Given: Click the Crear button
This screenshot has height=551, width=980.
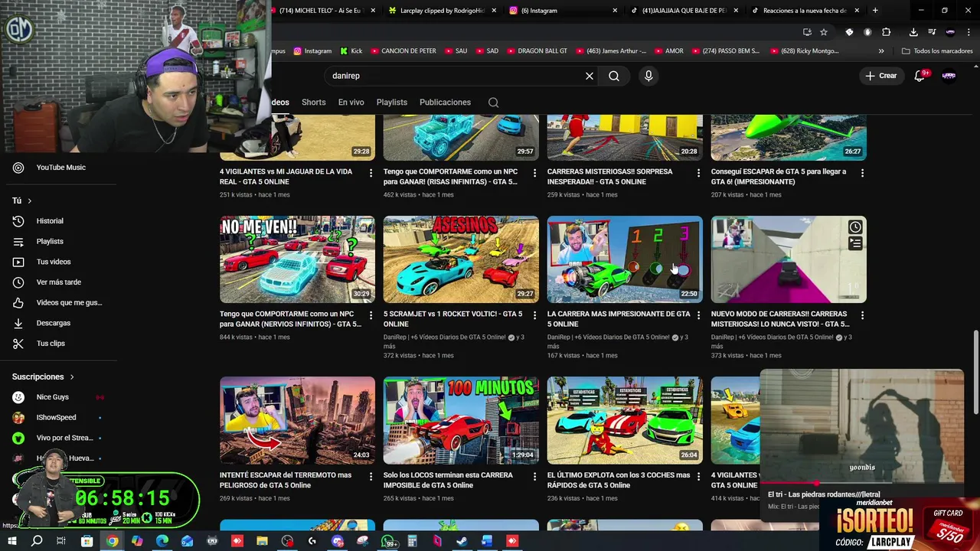Looking at the screenshot, I should (x=880, y=76).
